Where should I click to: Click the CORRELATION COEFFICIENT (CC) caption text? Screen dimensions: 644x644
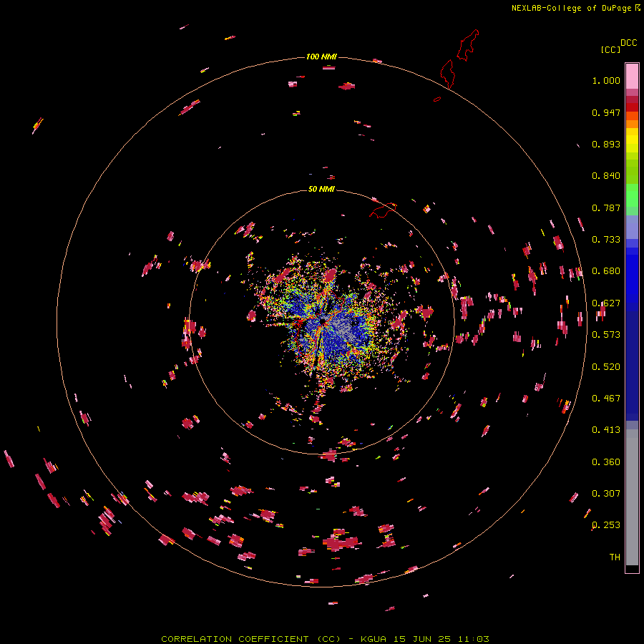[x=250, y=639]
